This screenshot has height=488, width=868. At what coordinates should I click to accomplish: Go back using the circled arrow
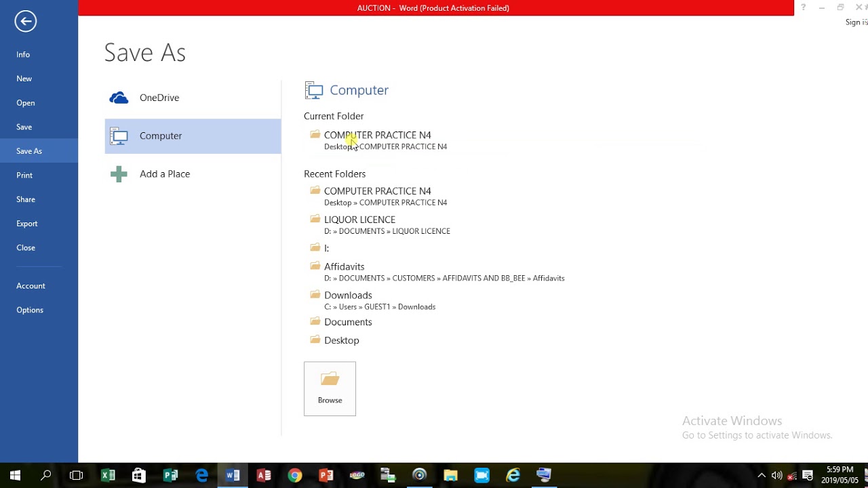(25, 21)
